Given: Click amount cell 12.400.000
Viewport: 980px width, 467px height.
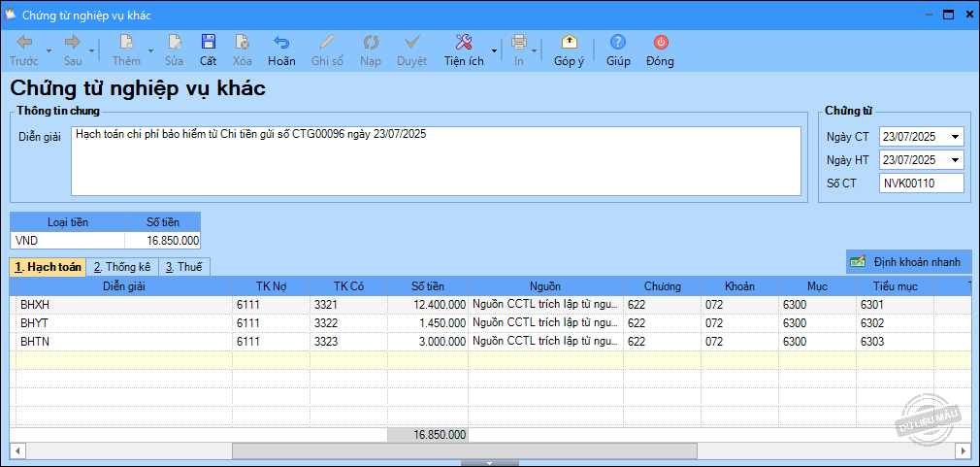Looking at the screenshot, I should pyautogui.click(x=428, y=304).
